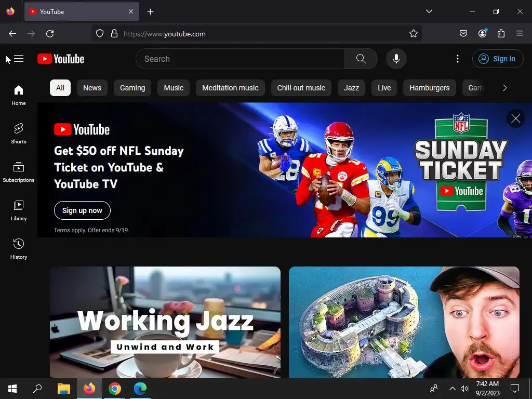Viewport: 532px width, 399px height.
Task: Open History in the sidebar
Action: tap(19, 249)
